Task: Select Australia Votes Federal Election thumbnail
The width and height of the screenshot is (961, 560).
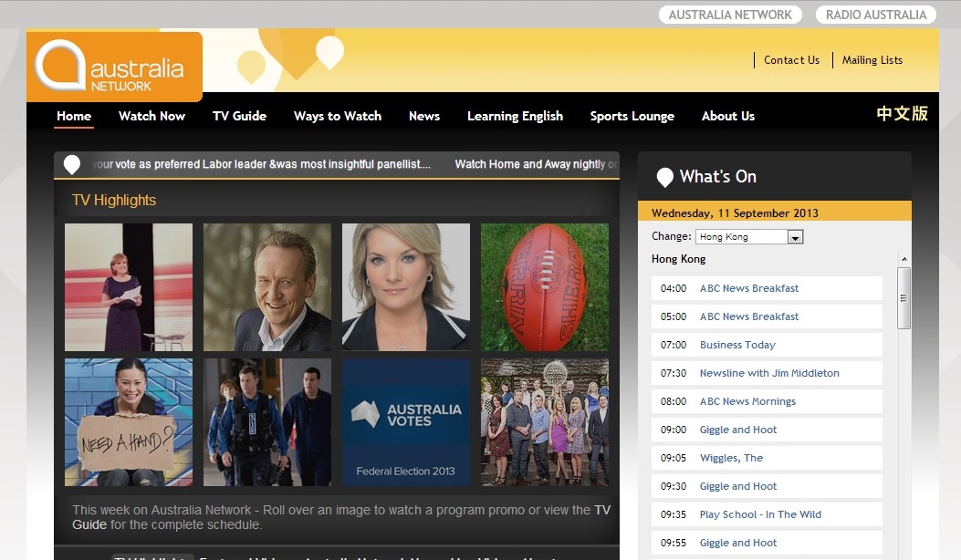Action: click(406, 423)
